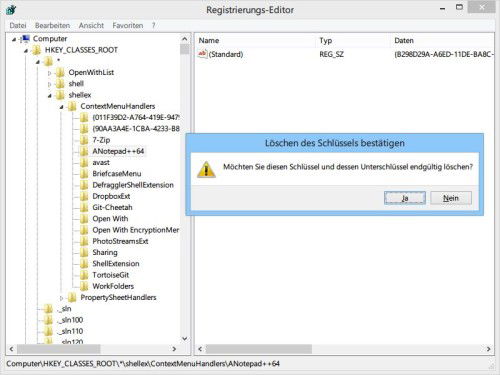Select the {011F39D2-A764-419E key
Viewport: 500px width, 375px height.
point(136,117)
